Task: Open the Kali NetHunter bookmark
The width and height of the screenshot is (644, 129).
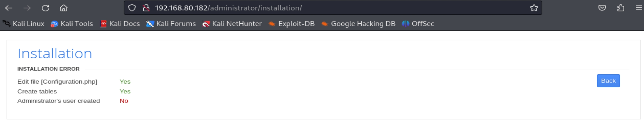Action: pyautogui.click(x=232, y=24)
